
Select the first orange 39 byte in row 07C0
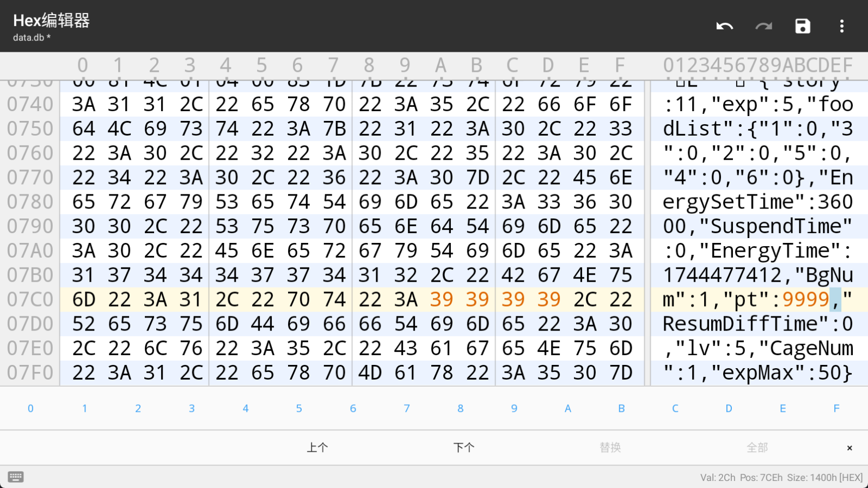(441, 300)
